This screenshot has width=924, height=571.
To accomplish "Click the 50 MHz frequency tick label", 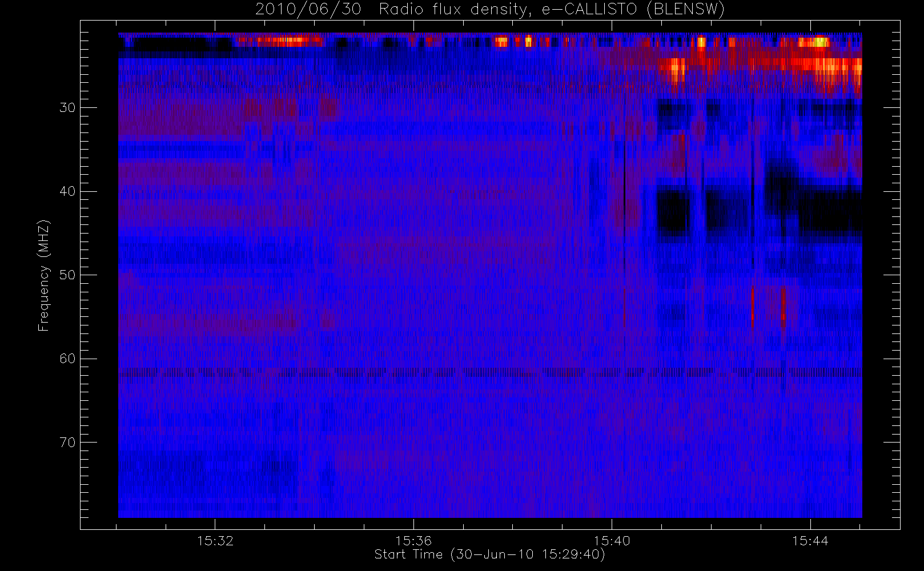I will click(x=67, y=275).
